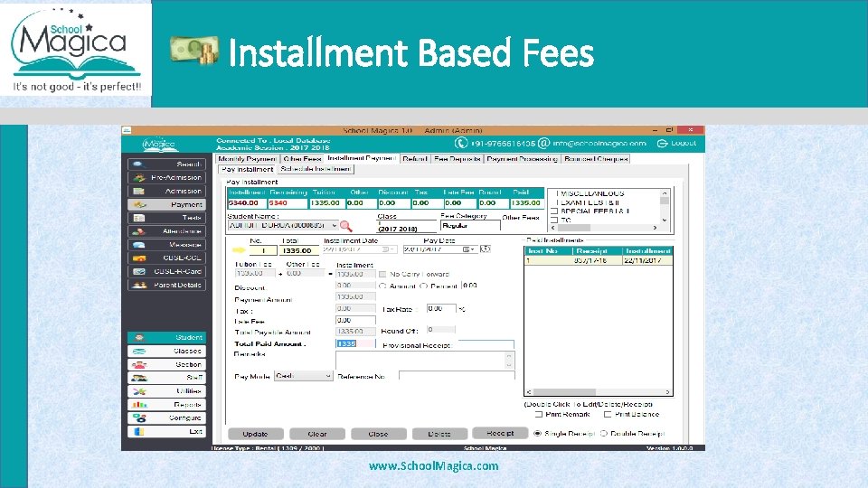Click the Delete button
Image resolution: width=868 pixels, height=488 pixels.
pos(439,435)
